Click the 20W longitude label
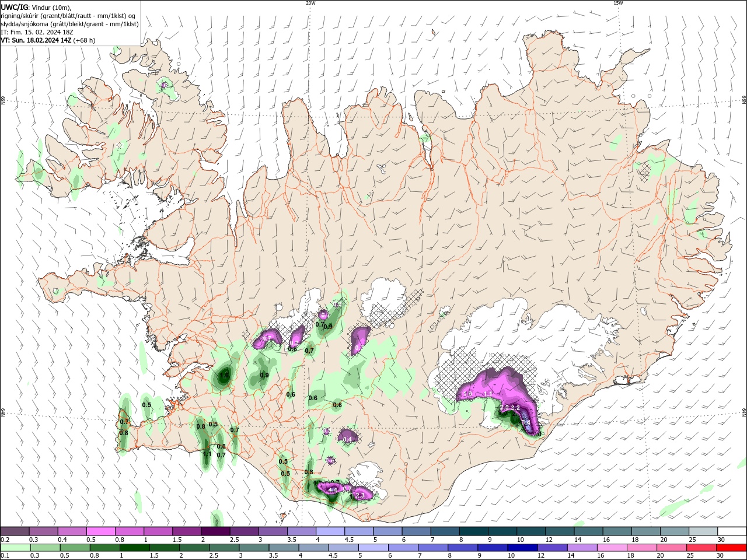The width and height of the screenshot is (747, 560). pyautogui.click(x=310, y=3)
